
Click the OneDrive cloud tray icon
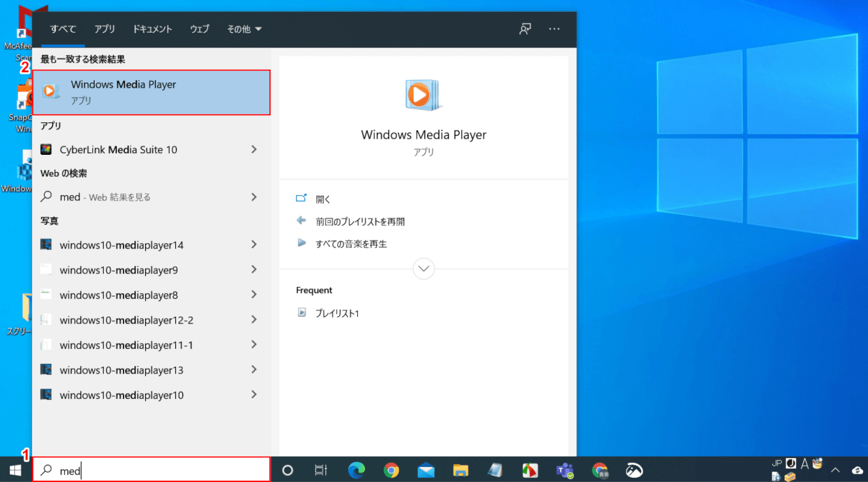coord(858,470)
